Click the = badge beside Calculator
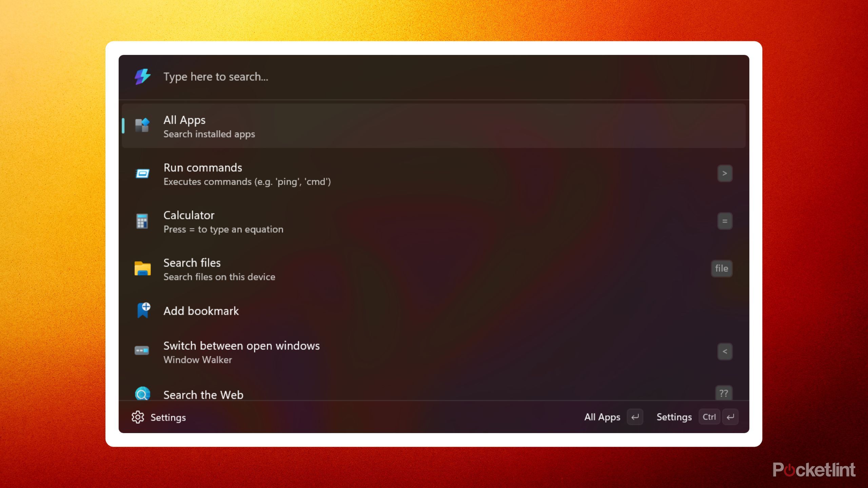This screenshot has width=868, height=488. (725, 221)
